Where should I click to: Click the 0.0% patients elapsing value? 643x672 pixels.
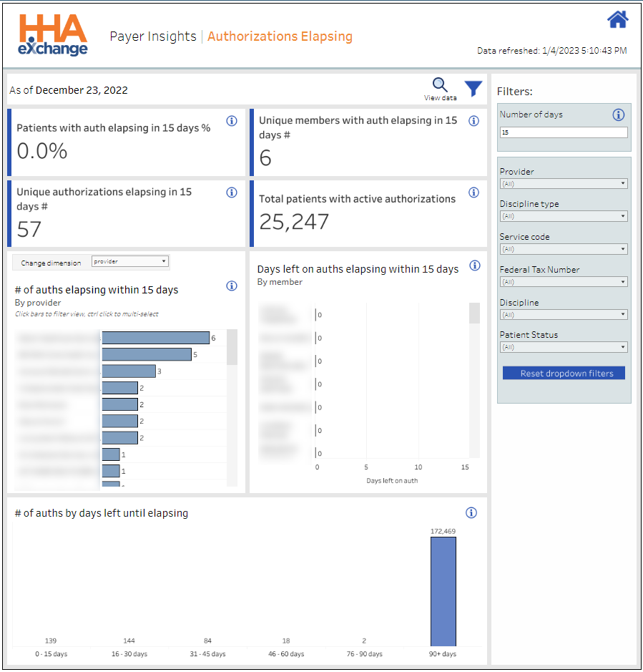[x=42, y=151]
